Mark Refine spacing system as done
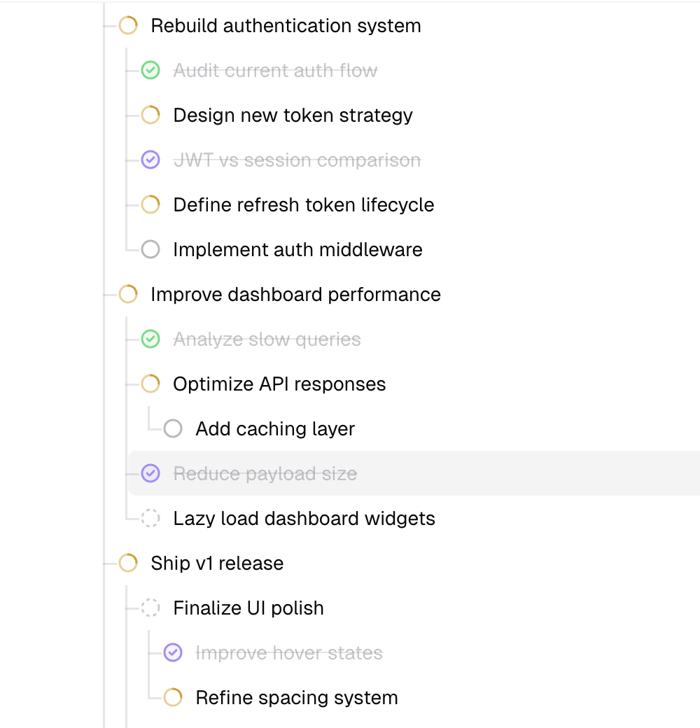700x728 pixels. click(173, 697)
